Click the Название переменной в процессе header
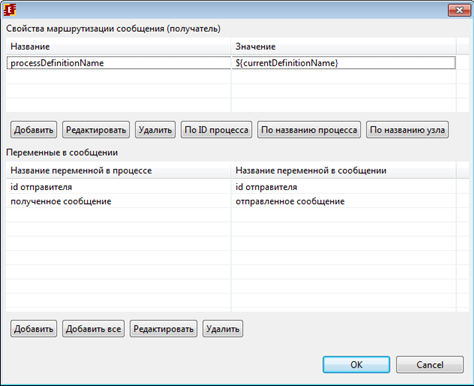Screen dimensions: 474x386 click(x=118, y=171)
